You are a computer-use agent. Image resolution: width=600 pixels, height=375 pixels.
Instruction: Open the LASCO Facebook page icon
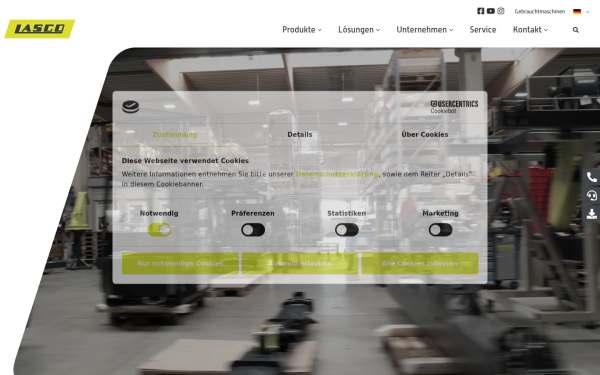pos(481,11)
